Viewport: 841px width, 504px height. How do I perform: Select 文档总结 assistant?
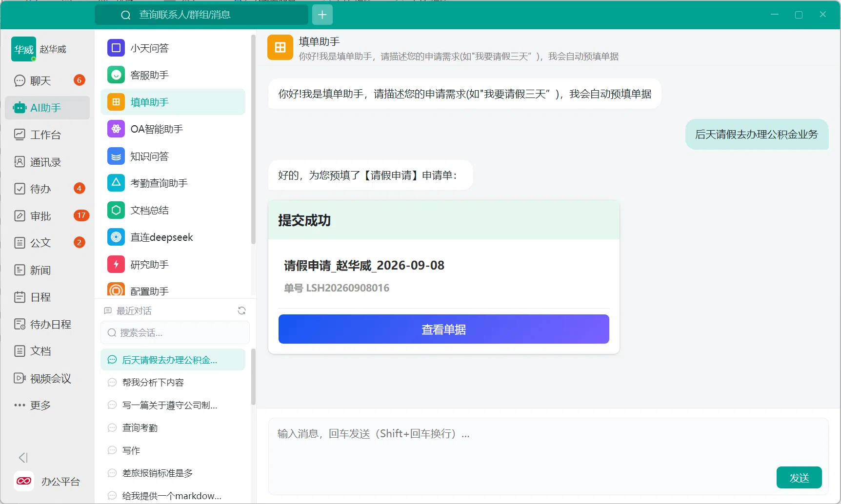pyautogui.click(x=173, y=210)
